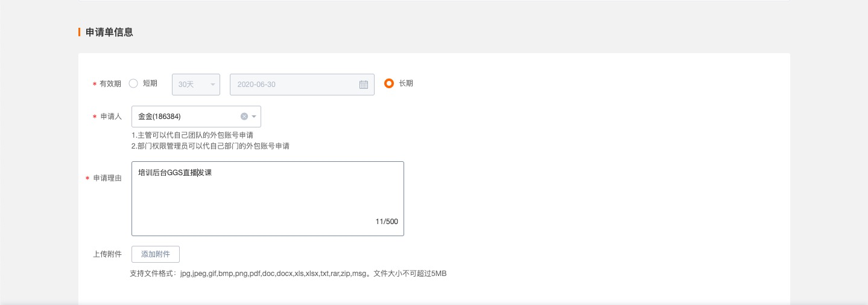
Task: Select the 短期 validity radio button
Action: (x=134, y=84)
